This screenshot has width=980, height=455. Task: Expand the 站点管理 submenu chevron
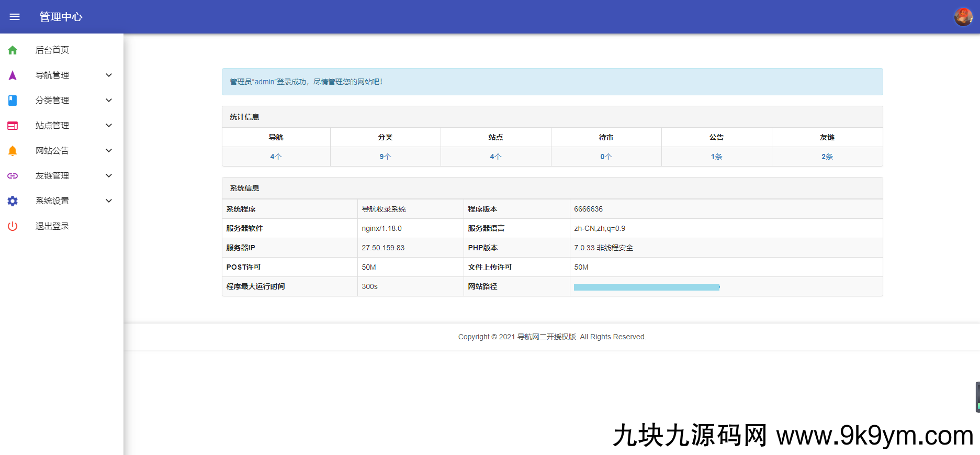click(x=109, y=126)
